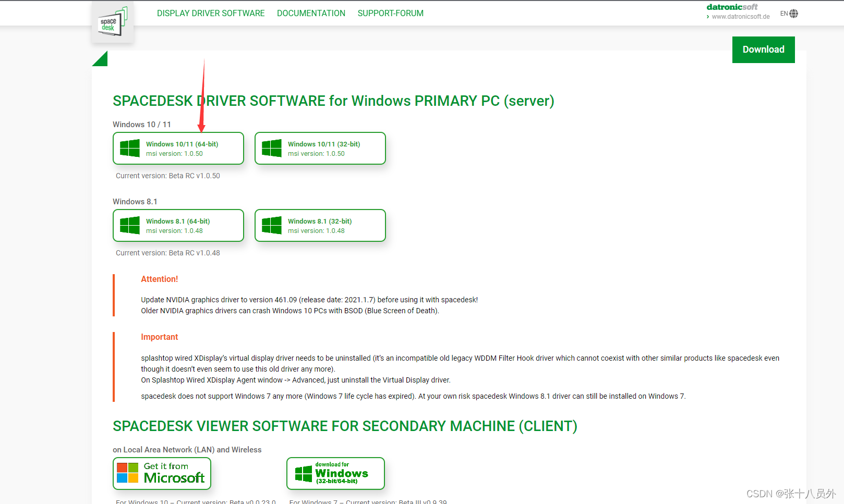
Task: Click the datronicsoft brand logo
Action: (x=732, y=7)
